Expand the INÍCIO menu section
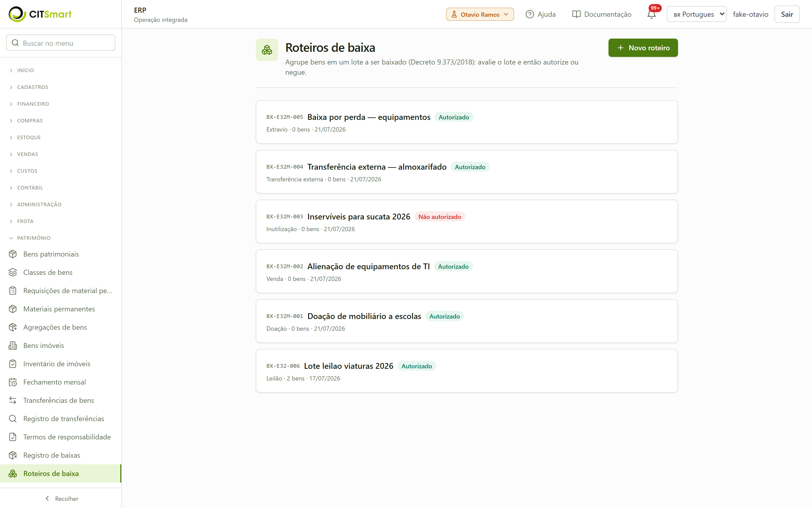 coord(61,70)
